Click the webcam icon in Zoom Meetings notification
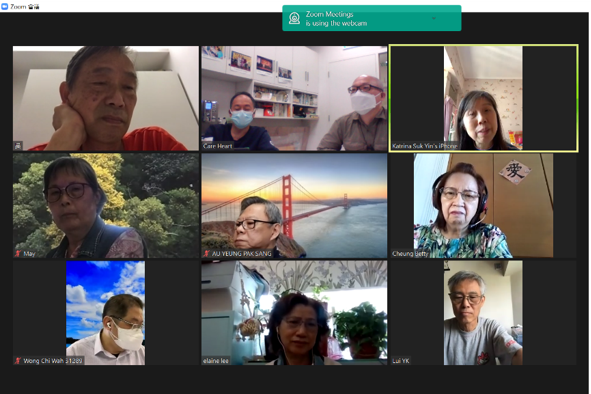Image resolution: width=591 pixels, height=394 pixels. tap(294, 18)
